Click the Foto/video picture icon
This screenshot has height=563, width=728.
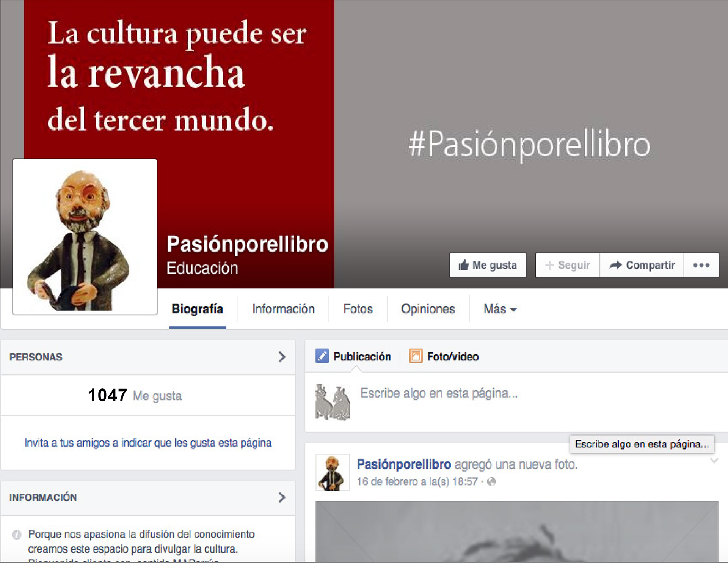pos(416,356)
